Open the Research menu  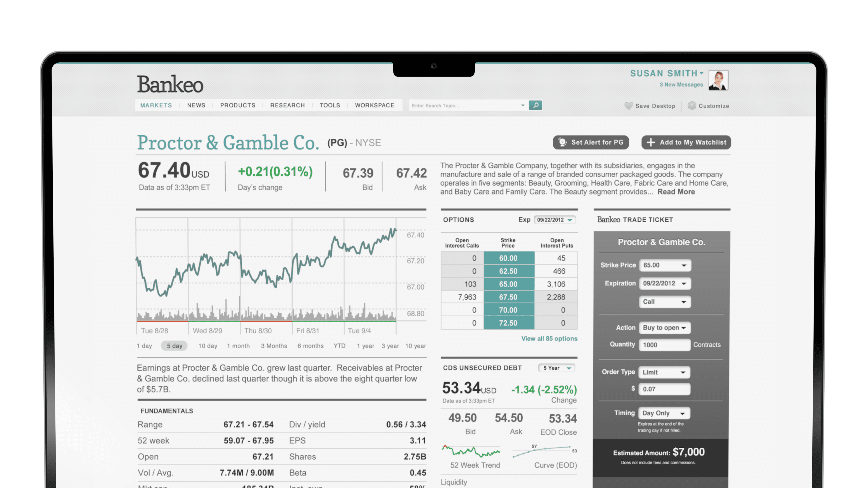coord(288,106)
